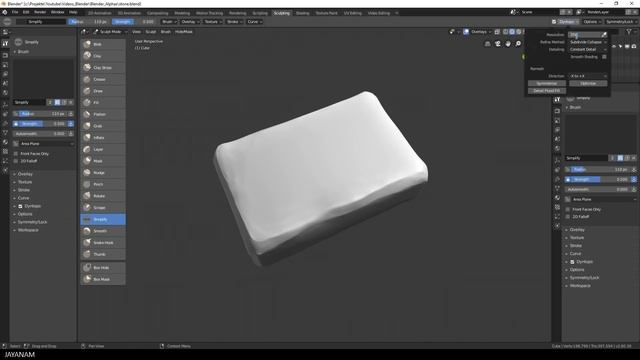Toggle Front Faces Only in left panel
This screenshot has width=640, height=360.
pyautogui.click(x=16, y=154)
